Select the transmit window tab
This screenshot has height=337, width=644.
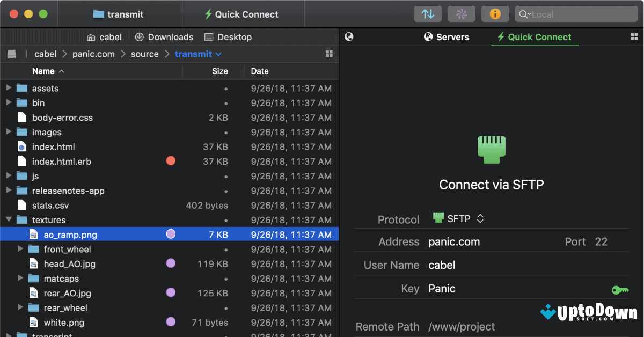(119, 14)
